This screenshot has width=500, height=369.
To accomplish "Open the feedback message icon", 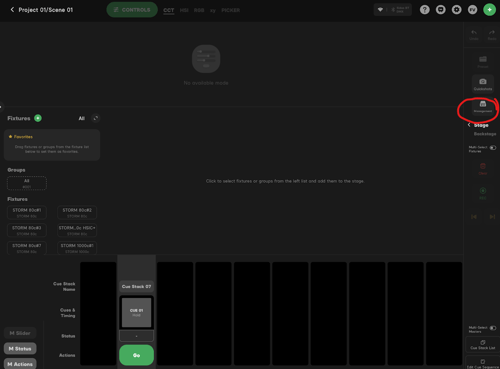I will [x=441, y=10].
